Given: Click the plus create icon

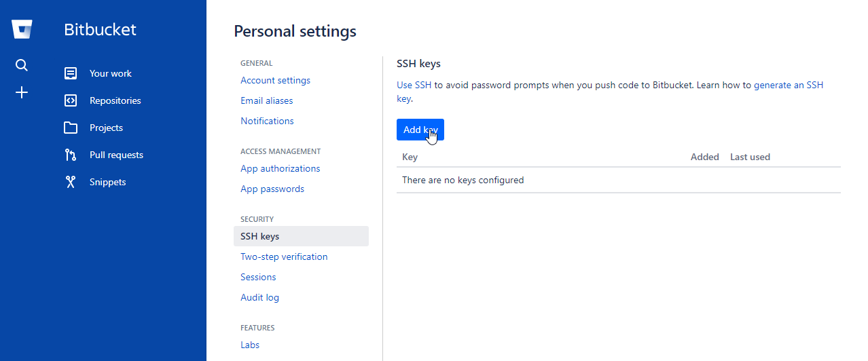Looking at the screenshot, I should [x=22, y=92].
